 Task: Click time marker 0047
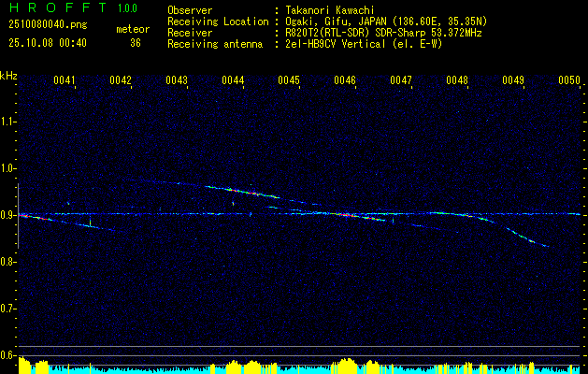(401, 80)
